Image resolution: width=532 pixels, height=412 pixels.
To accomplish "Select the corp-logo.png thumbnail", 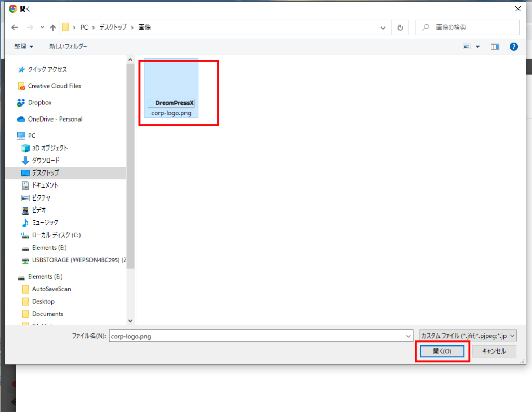I will click(171, 88).
